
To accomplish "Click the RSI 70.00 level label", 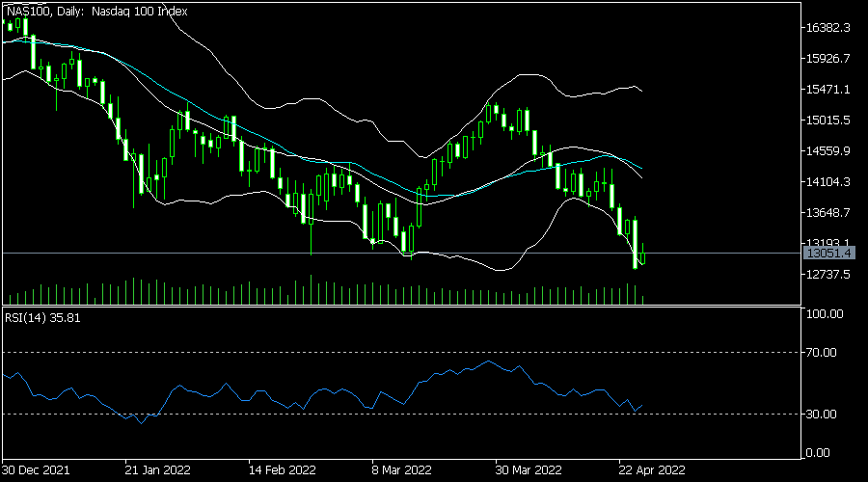I will (x=822, y=353).
